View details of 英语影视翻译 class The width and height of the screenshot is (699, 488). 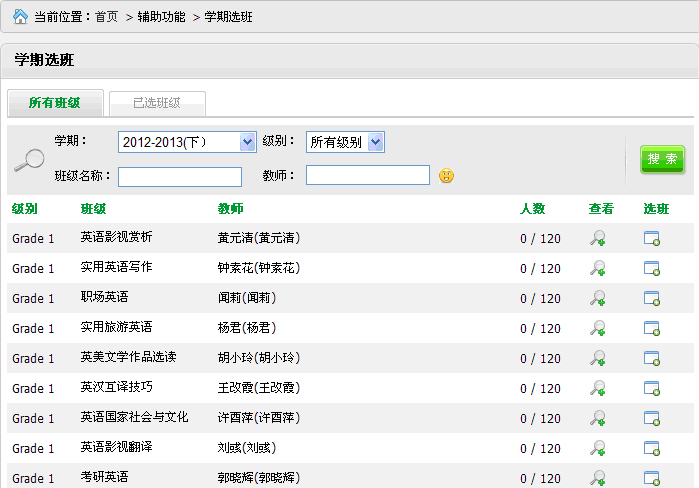click(598, 448)
